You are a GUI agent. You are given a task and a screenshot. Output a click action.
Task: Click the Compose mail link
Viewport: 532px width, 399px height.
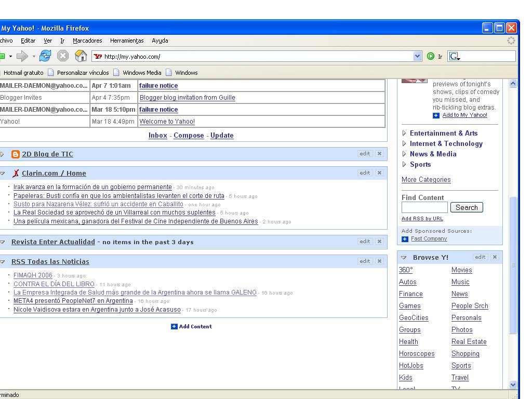(189, 136)
